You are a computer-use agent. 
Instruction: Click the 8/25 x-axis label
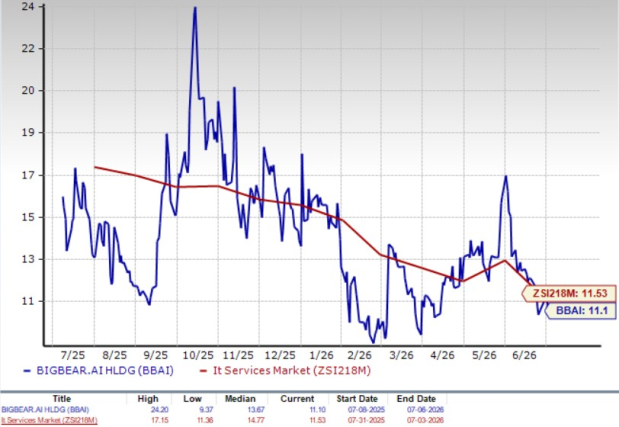(x=114, y=355)
